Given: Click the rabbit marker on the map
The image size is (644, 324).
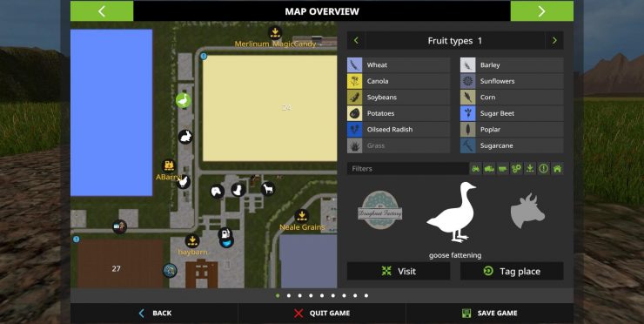Looking at the screenshot, I should tap(185, 137).
